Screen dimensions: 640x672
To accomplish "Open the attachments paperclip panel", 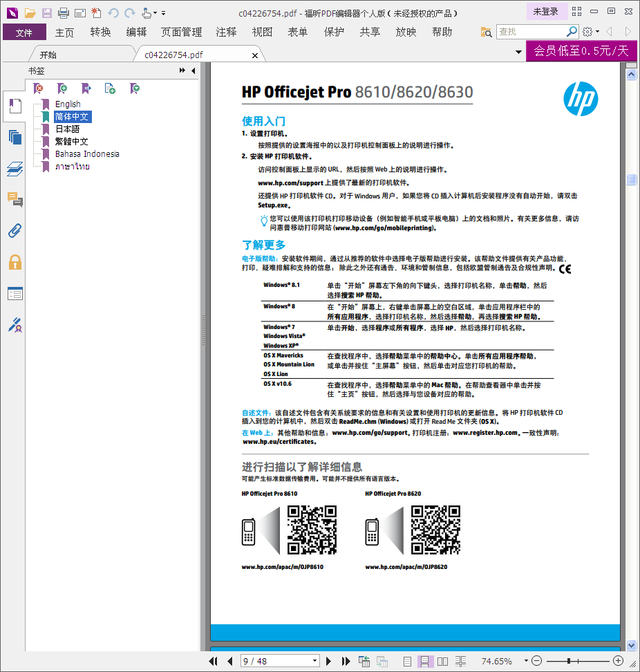I will (x=15, y=231).
